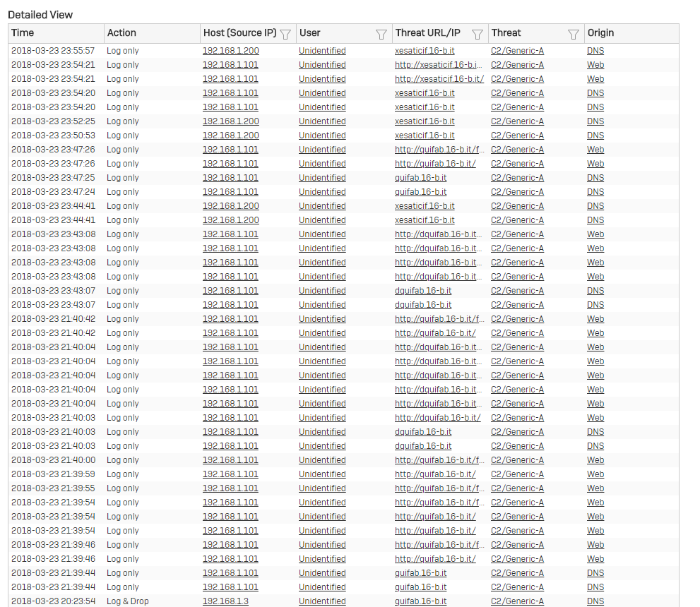Open http://quifab.16-b.it/ link at 23:47:26
The height and width of the screenshot is (607, 700).
point(435,164)
